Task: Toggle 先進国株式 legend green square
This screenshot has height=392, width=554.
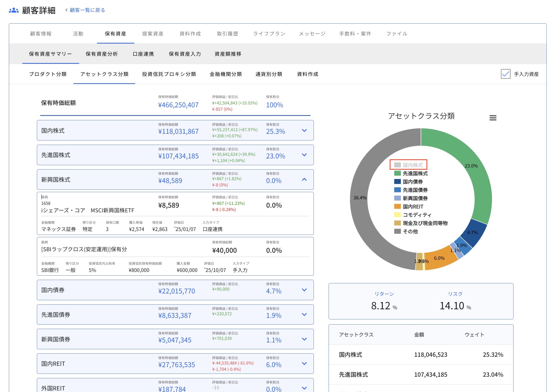Action: tap(397, 173)
